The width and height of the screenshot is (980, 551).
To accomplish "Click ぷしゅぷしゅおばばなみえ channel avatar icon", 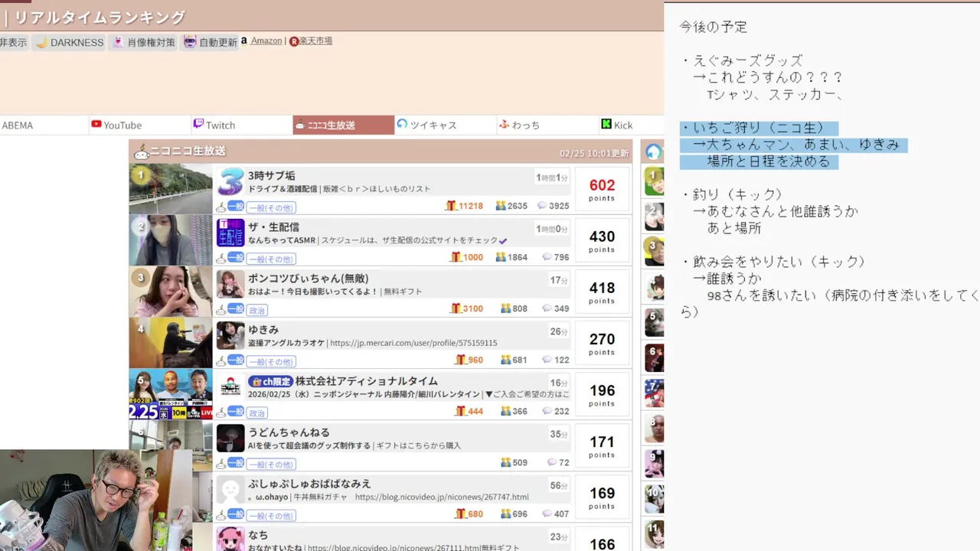I will tap(230, 489).
